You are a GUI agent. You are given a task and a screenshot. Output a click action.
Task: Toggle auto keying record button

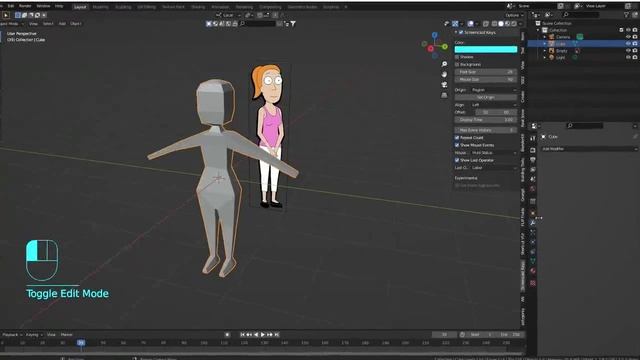click(x=227, y=334)
